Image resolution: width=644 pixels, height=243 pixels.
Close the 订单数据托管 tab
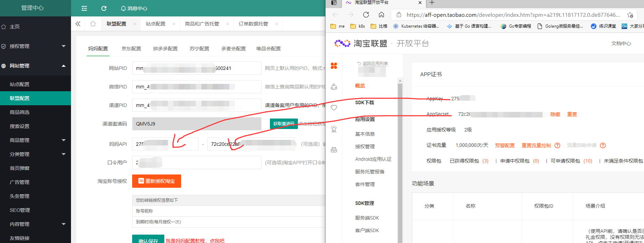[277, 24]
